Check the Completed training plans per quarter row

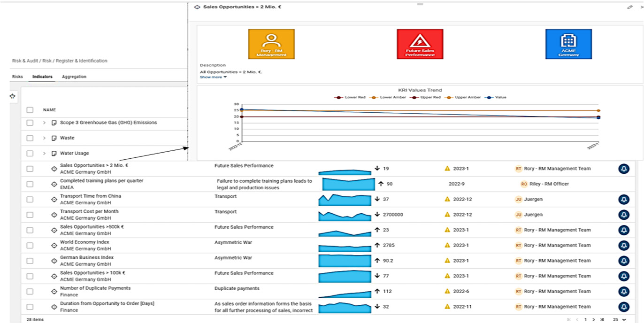(30, 184)
